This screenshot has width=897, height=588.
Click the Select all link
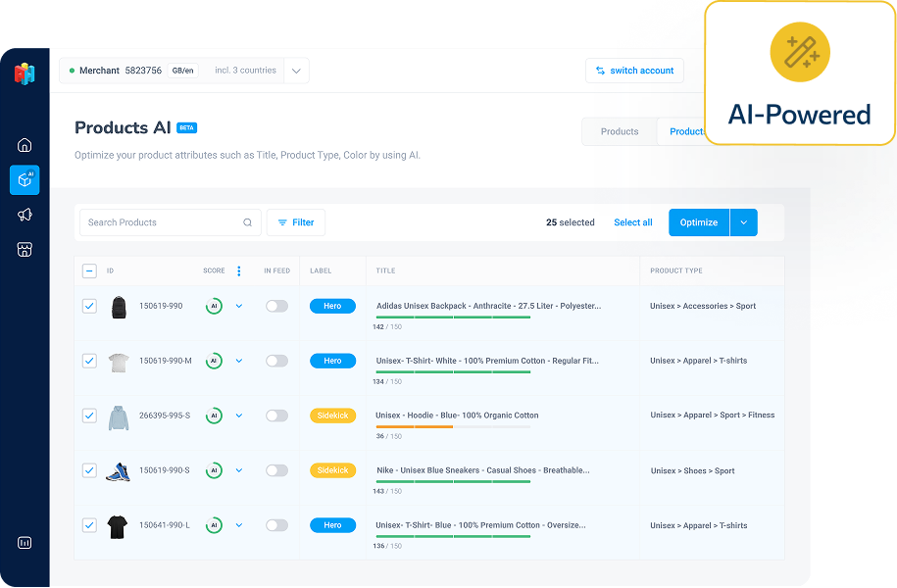point(632,222)
